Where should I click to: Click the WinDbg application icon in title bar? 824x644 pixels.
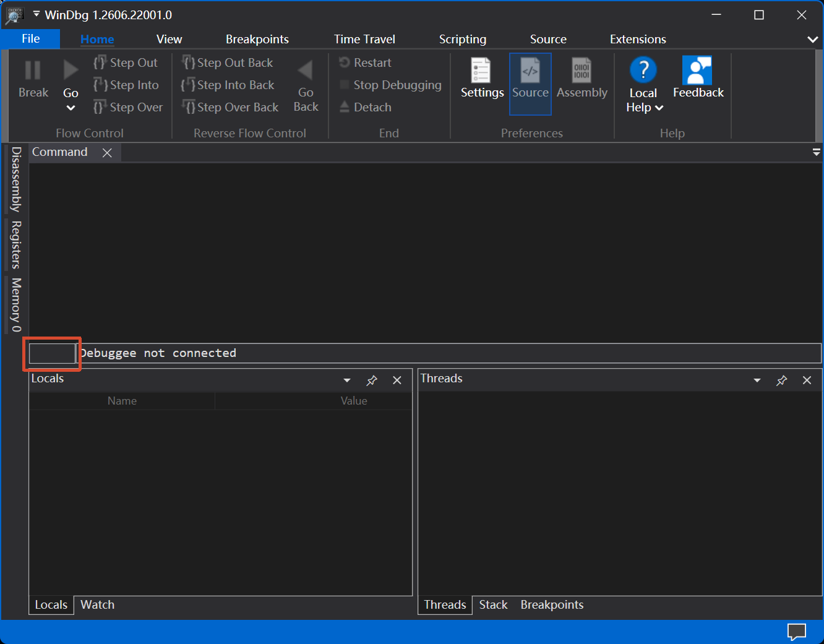click(x=14, y=15)
